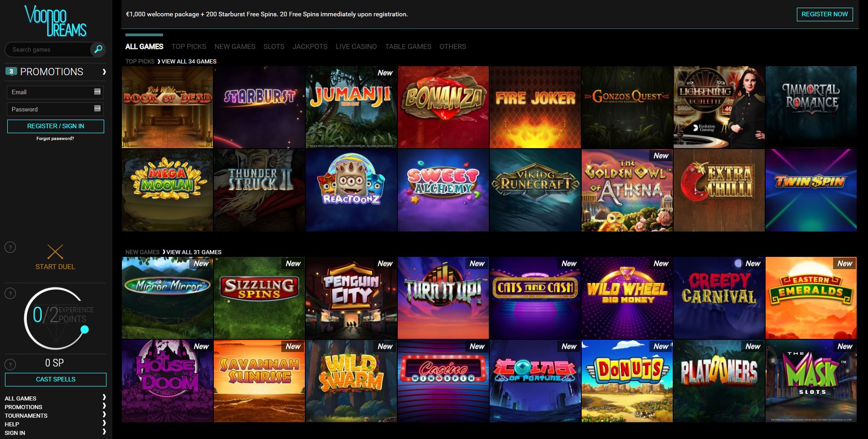
Task: Open the Starburst game tile
Action: click(259, 107)
